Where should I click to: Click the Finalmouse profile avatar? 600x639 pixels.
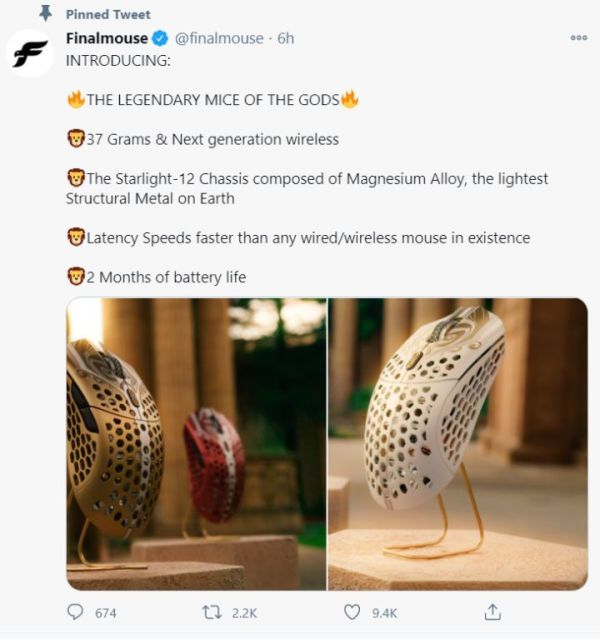point(30,53)
